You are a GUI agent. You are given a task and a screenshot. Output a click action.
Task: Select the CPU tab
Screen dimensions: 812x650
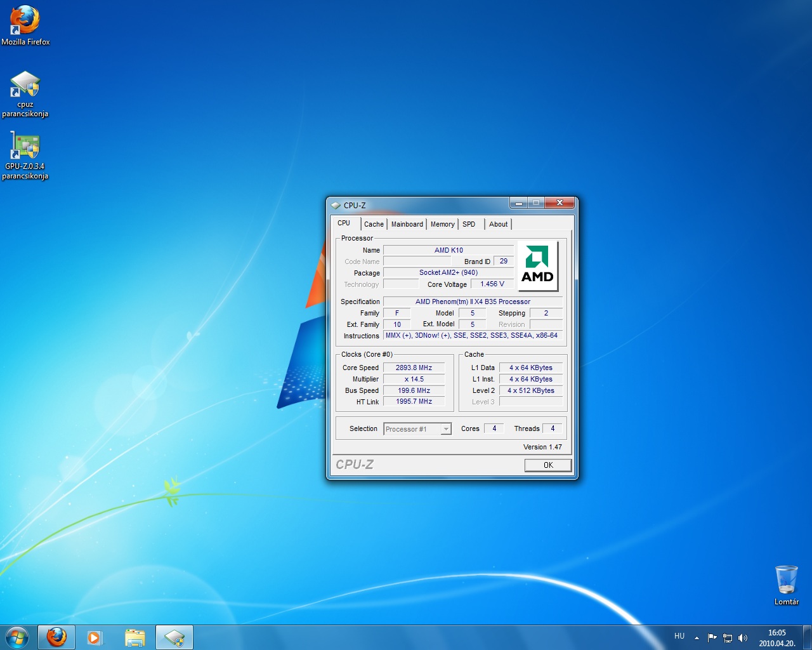click(x=344, y=223)
